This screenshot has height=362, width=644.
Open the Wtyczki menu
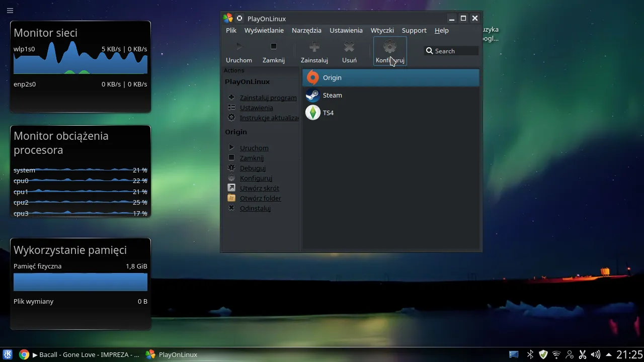[382, 30]
